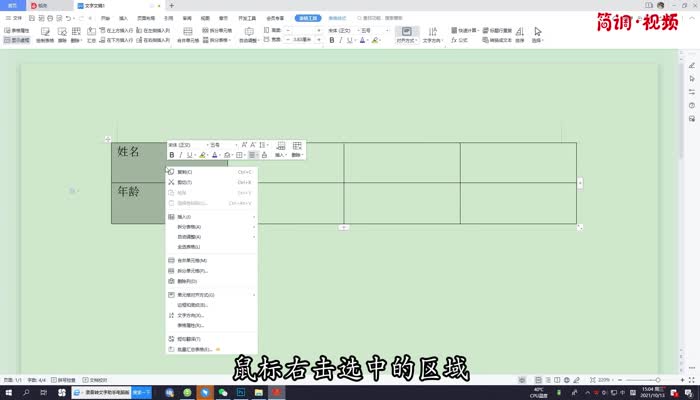
Task: Click the add-row plus button below the table
Action: [343, 227]
